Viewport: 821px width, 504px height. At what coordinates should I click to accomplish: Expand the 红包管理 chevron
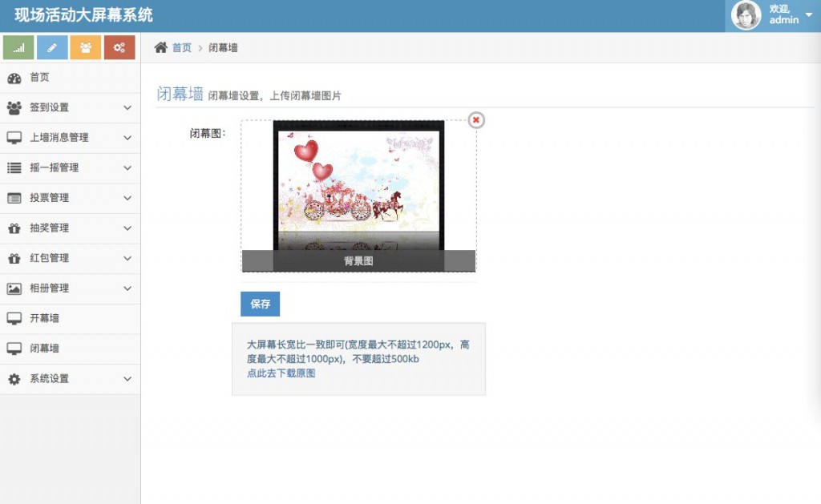coord(127,259)
